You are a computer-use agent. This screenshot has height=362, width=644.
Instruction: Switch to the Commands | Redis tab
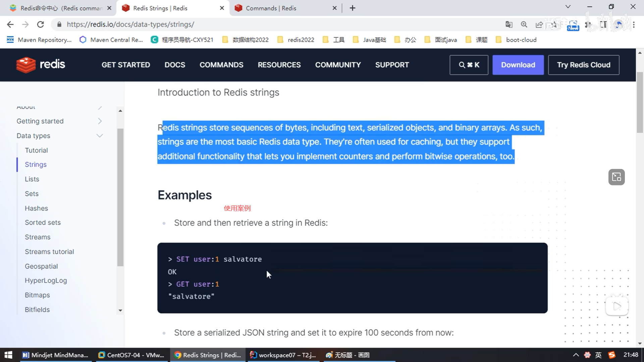[271, 8]
